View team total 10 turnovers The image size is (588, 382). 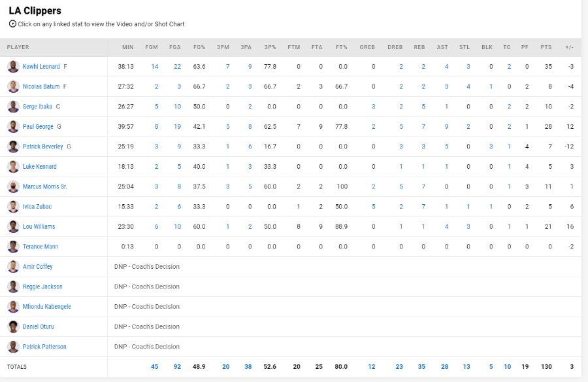[x=508, y=366]
